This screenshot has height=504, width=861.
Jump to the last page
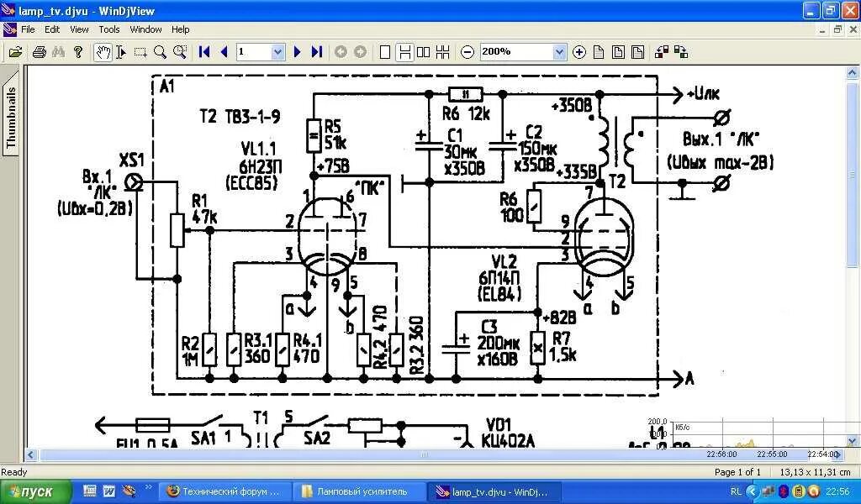click(316, 52)
